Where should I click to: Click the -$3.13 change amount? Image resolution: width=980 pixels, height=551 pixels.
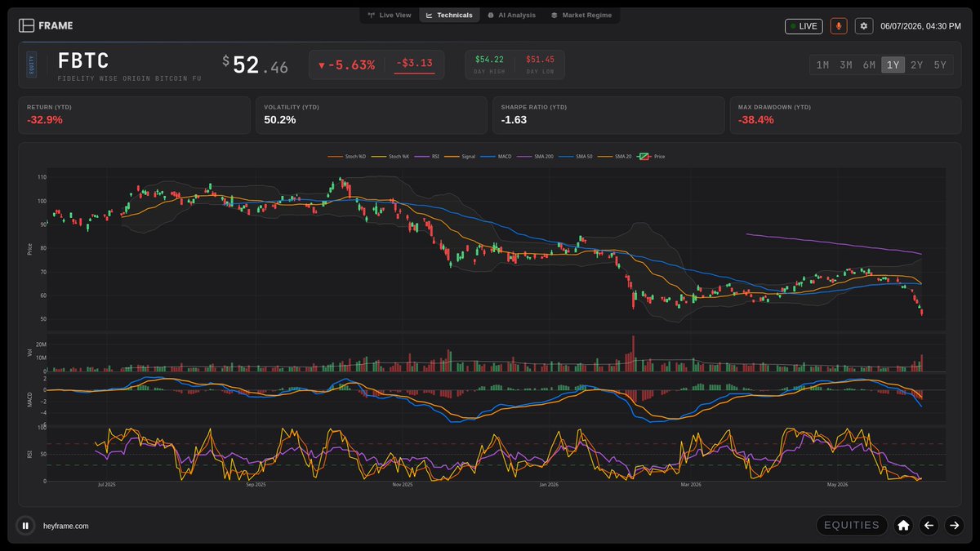point(415,63)
